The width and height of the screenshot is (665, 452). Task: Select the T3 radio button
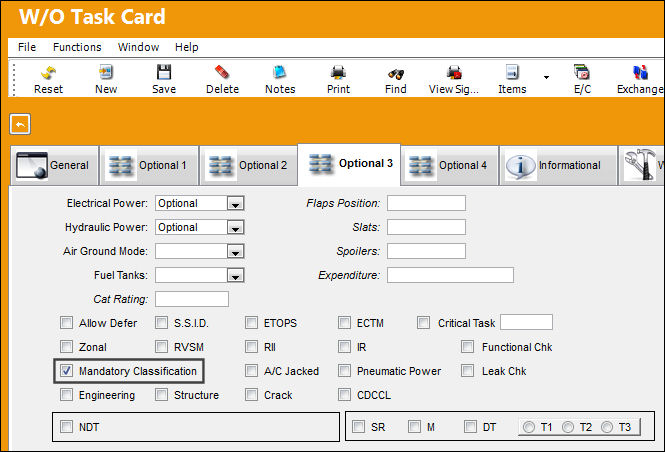click(607, 427)
